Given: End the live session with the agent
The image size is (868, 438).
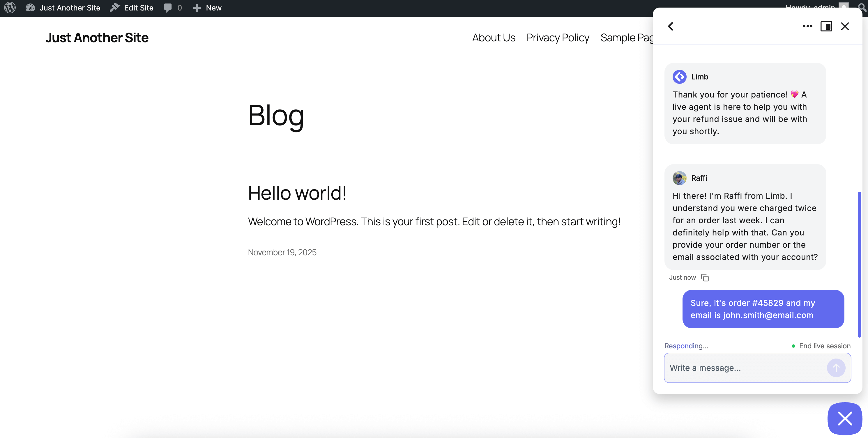Looking at the screenshot, I should click(x=825, y=345).
